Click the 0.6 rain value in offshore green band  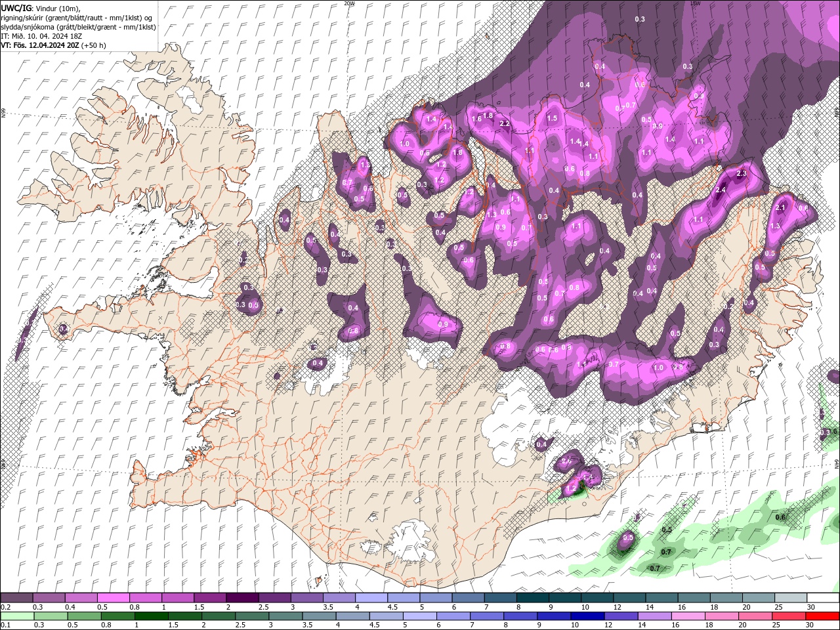pyautogui.click(x=780, y=517)
